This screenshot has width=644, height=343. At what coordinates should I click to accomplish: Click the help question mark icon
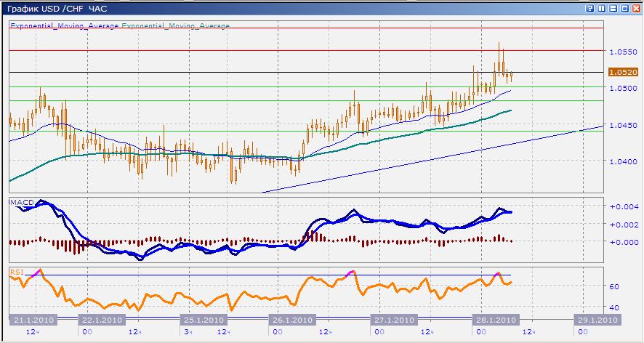click(589, 9)
